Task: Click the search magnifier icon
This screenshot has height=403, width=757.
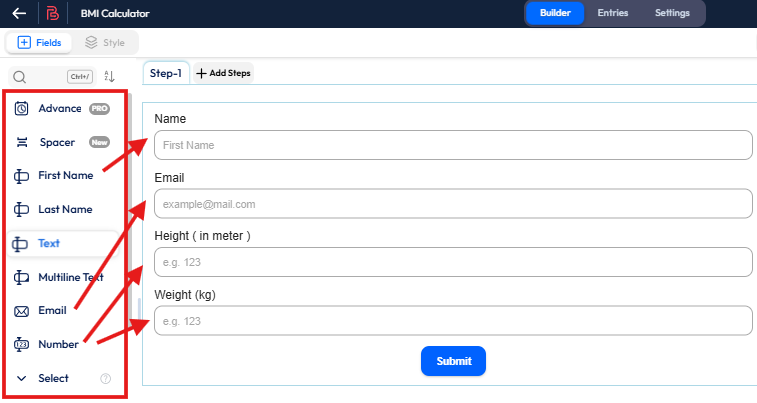Action: pyautogui.click(x=18, y=76)
